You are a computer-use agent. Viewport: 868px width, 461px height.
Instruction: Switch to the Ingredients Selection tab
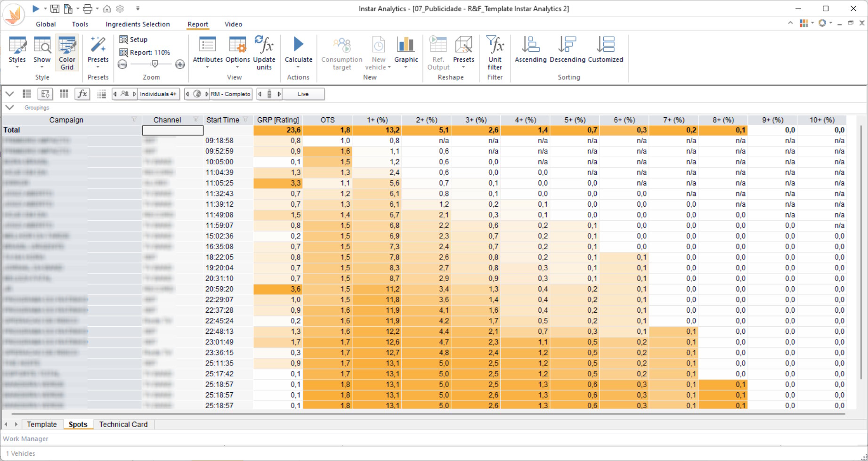[x=138, y=24]
